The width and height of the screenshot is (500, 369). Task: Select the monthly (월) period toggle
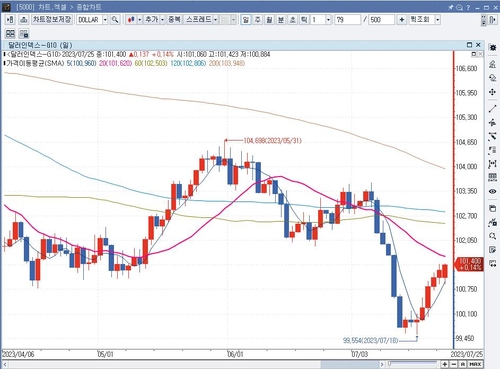[269, 20]
